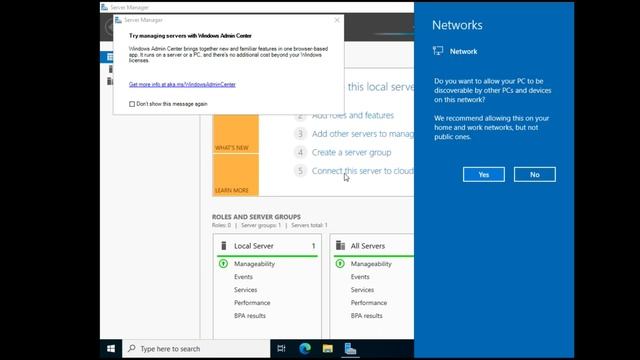The height and width of the screenshot is (360, 640).
Task: Open "Connect this server to cloud" link
Action: (x=362, y=171)
